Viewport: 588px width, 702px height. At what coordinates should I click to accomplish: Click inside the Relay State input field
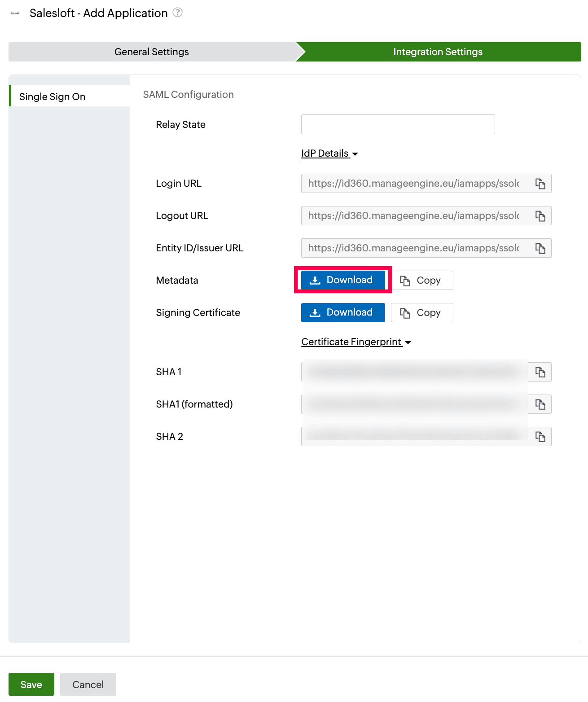[397, 124]
